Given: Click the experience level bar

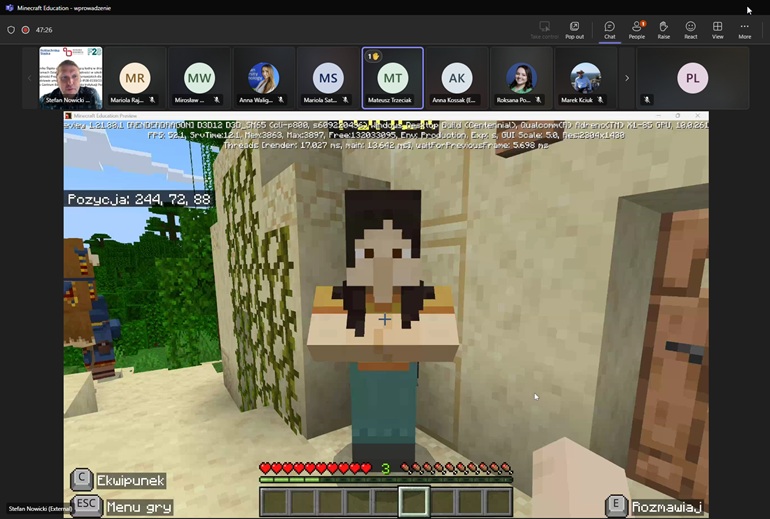Looking at the screenshot, I should click(386, 479).
